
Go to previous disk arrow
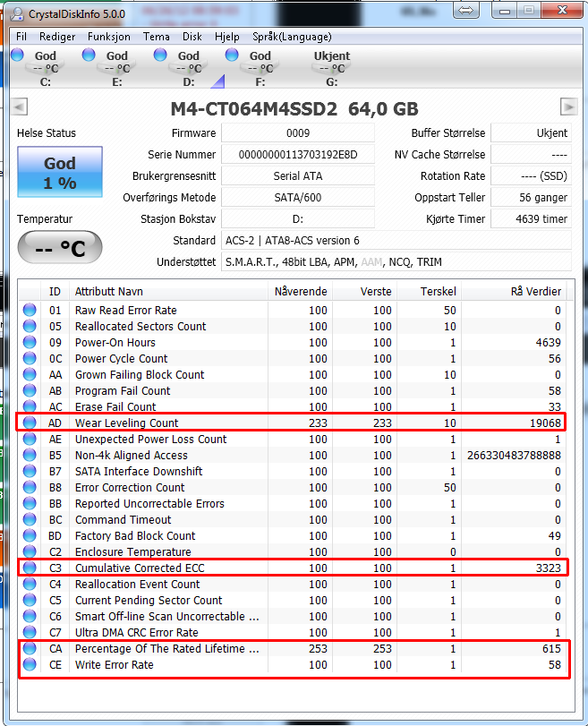tap(19, 107)
